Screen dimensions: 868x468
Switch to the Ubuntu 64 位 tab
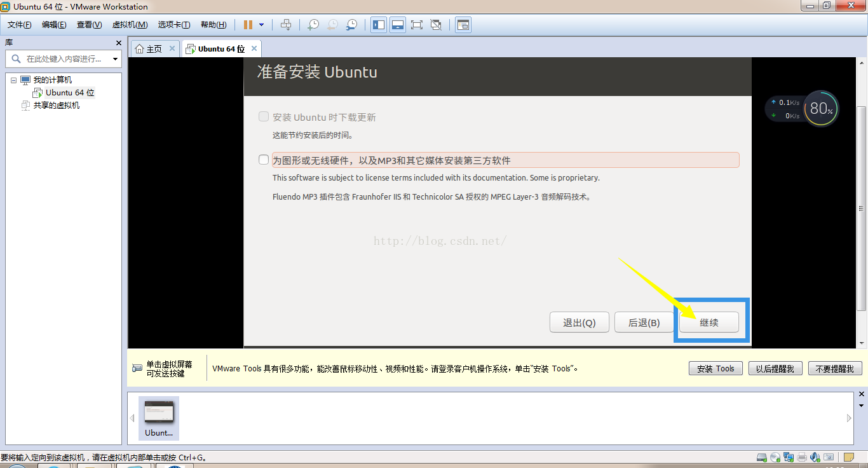[x=221, y=48]
